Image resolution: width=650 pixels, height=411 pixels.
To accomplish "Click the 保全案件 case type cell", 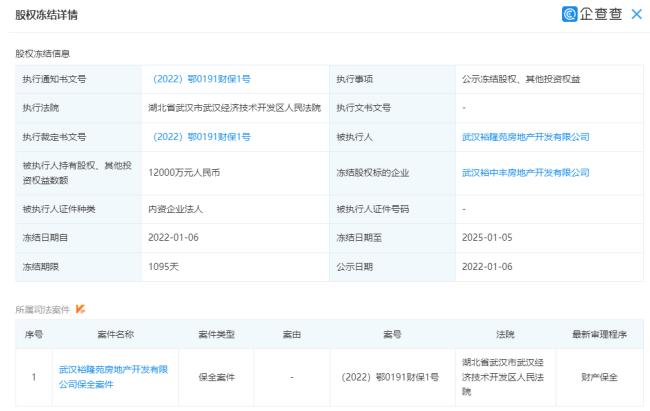I will [216, 377].
